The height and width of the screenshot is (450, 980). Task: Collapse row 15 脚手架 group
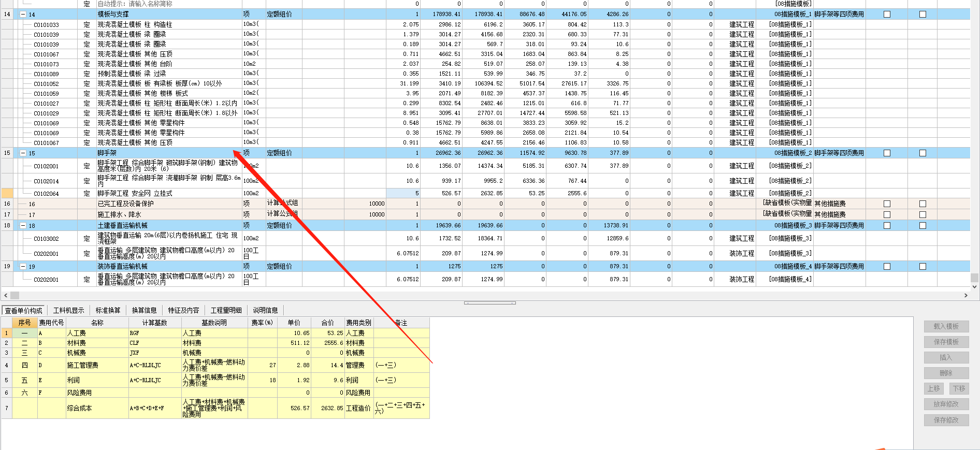(x=23, y=153)
